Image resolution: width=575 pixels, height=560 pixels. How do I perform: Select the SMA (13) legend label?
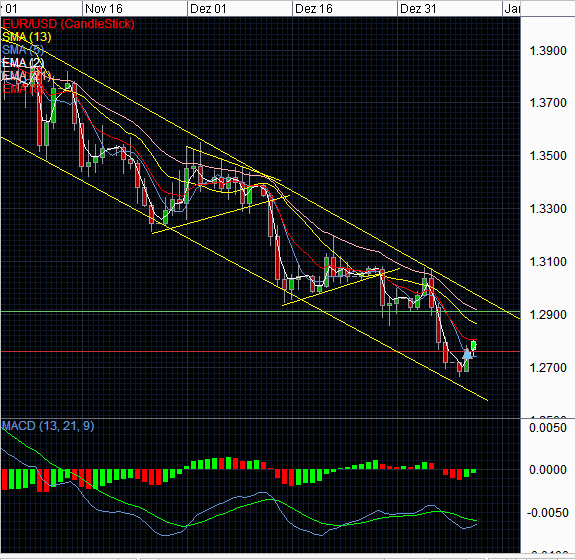click(26, 37)
